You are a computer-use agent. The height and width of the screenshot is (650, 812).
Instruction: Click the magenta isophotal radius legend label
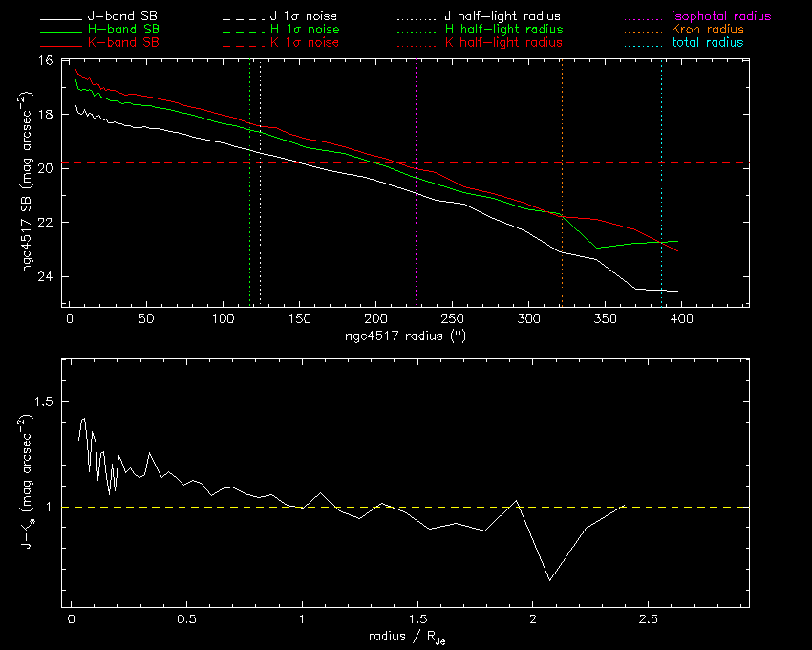coord(720,17)
